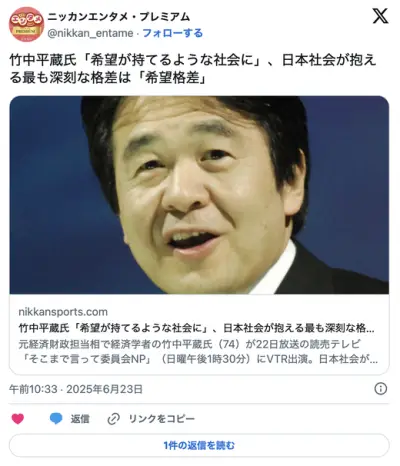
Task: Open the bold article headline in card
Action: 196,328
